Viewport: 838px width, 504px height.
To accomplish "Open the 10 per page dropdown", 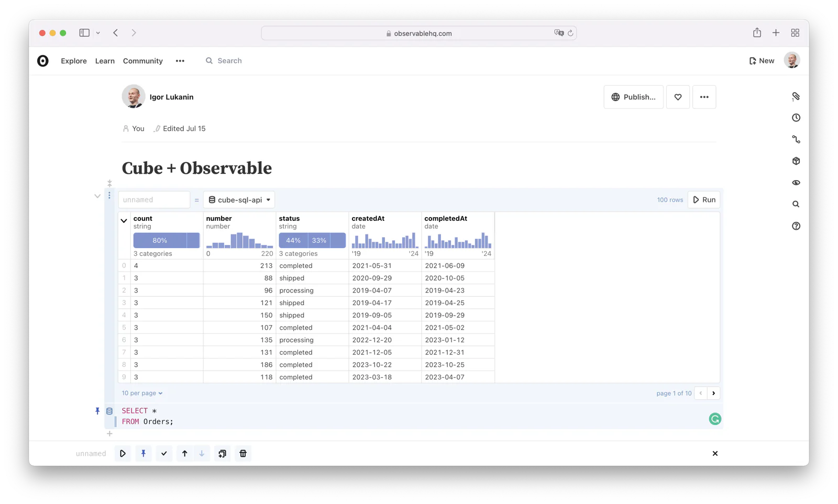I will (x=142, y=393).
